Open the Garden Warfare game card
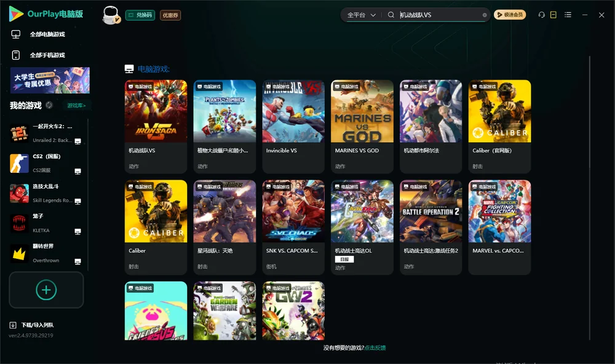The width and height of the screenshot is (615, 364). [x=224, y=311]
